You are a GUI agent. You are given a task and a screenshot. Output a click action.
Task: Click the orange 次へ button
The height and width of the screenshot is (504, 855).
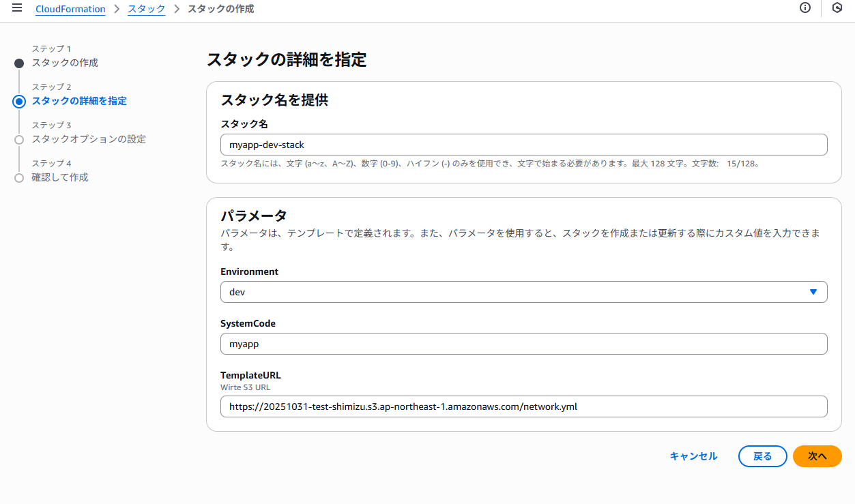(x=817, y=456)
